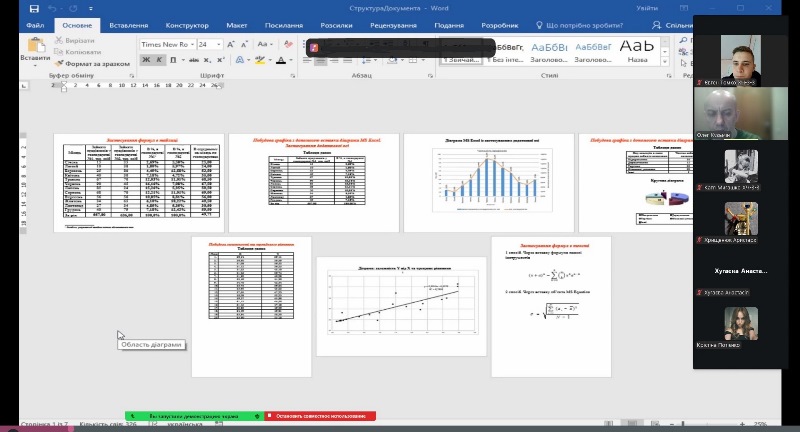This screenshot has width=800, height=432.
Task: Click the Спільний share button
Action: pyautogui.click(x=672, y=25)
